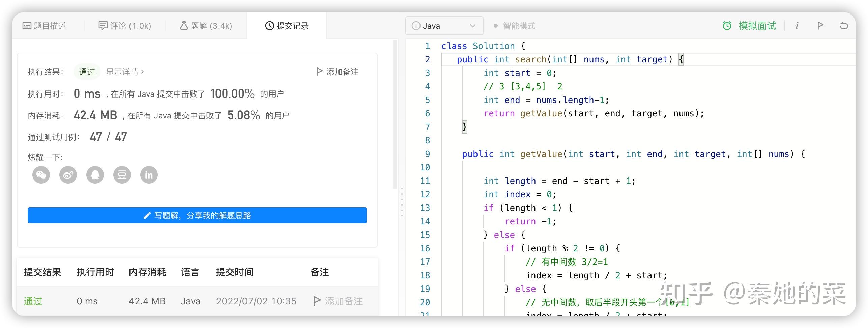Share result to Weibo
868x328 pixels.
click(68, 175)
